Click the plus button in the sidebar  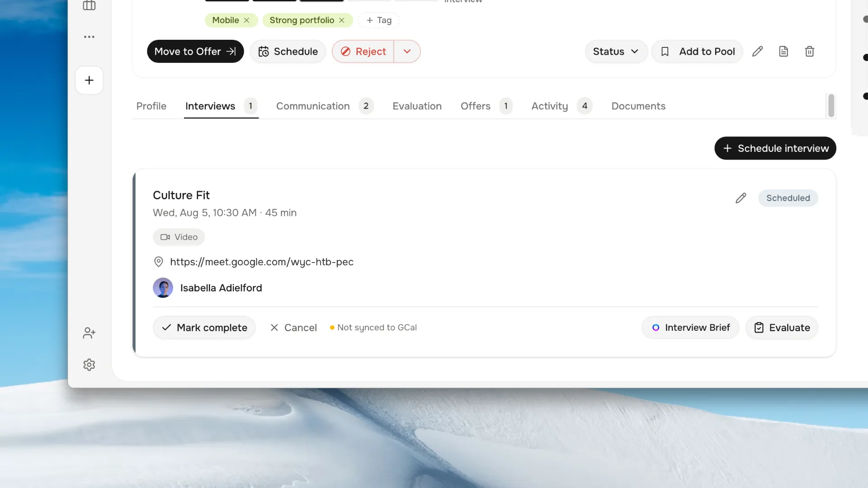coord(89,80)
